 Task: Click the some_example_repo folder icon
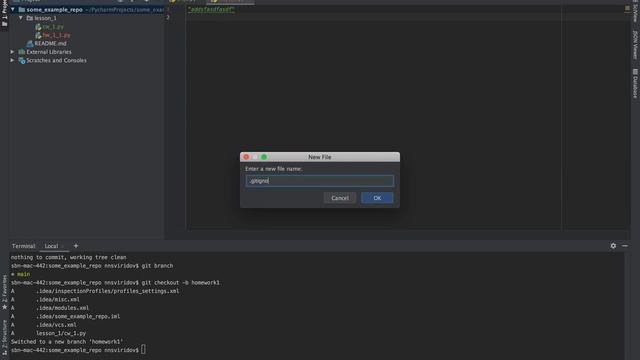tap(22, 9)
